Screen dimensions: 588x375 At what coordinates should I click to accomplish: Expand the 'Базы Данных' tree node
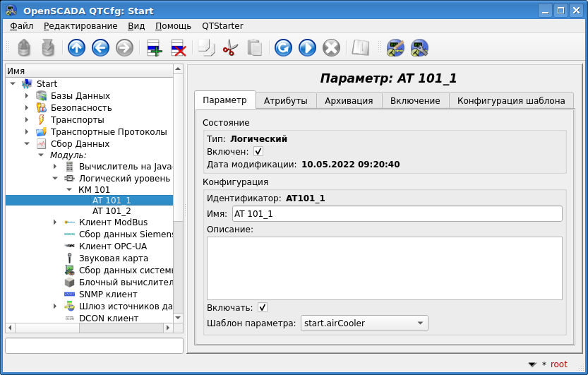tap(27, 96)
